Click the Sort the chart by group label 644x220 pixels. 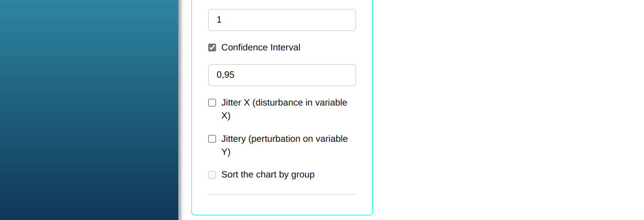point(267,175)
